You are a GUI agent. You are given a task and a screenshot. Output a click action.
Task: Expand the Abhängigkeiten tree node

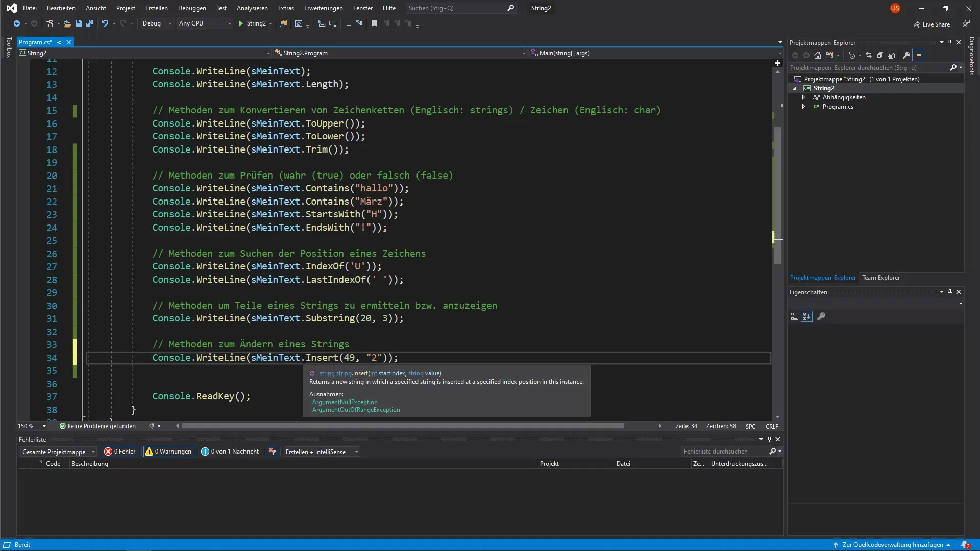click(x=803, y=97)
